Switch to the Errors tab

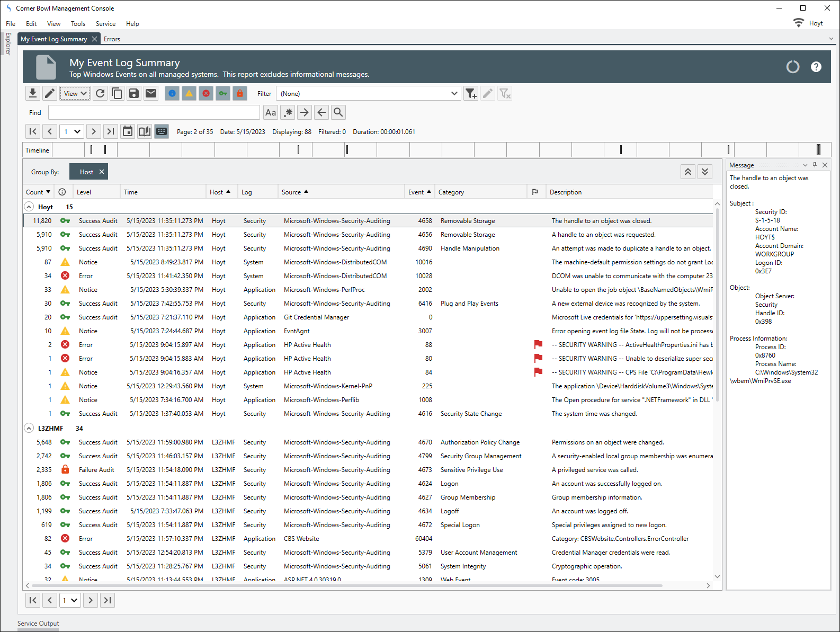112,39
